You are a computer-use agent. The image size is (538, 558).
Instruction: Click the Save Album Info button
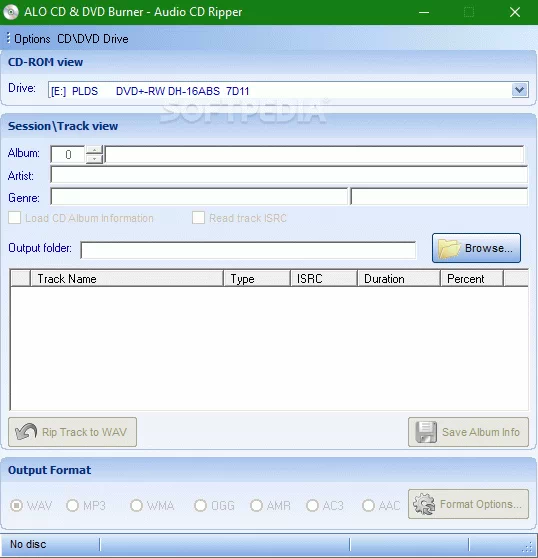[x=469, y=432]
